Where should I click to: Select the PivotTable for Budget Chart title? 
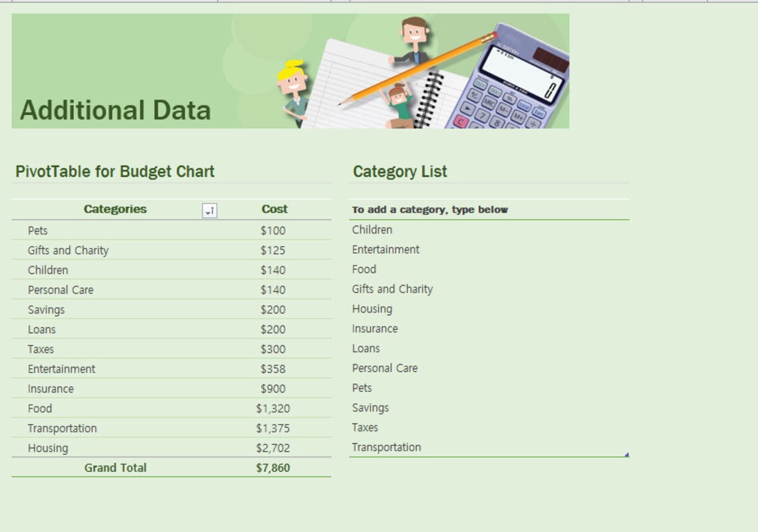[x=114, y=172]
